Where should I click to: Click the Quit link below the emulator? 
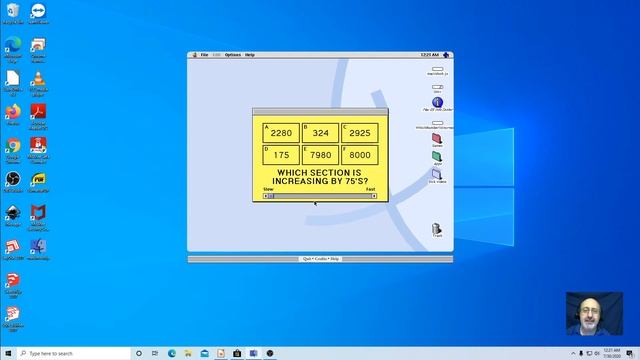pyautogui.click(x=307, y=259)
